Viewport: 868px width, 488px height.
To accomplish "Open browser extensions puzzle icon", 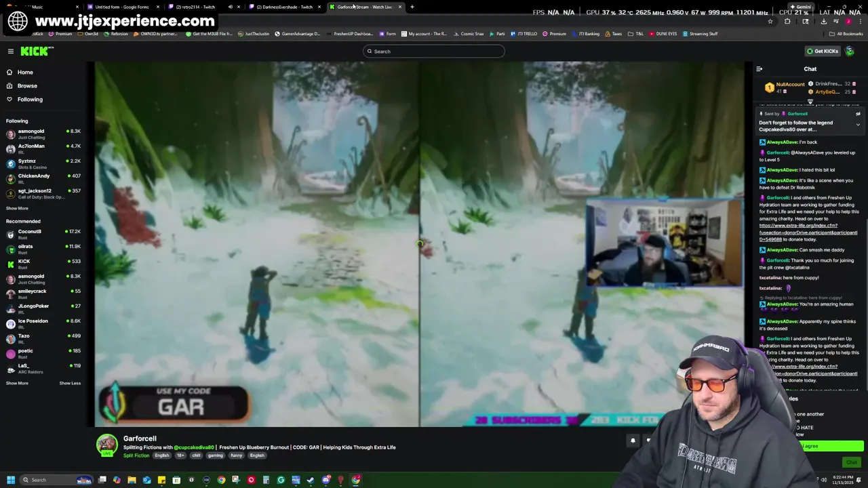I will [x=787, y=22].
